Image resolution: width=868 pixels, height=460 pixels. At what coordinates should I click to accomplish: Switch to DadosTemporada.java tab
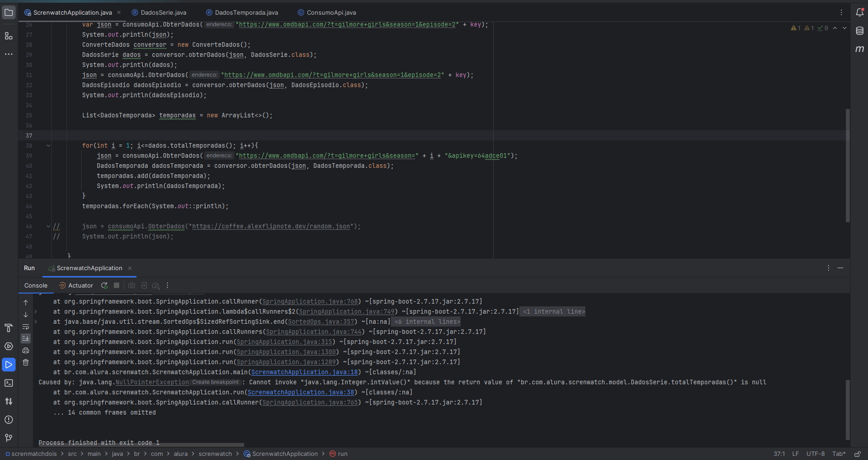click(242, 12)
